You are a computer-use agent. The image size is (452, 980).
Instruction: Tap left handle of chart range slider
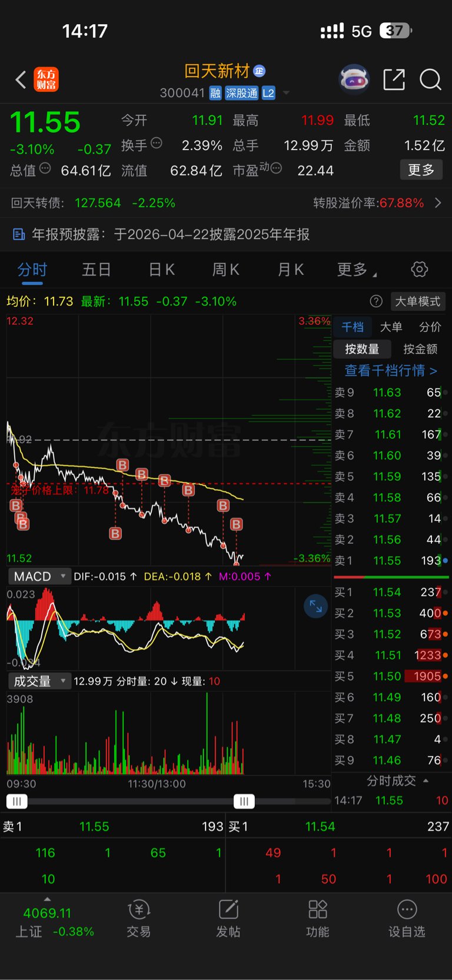[16, 801]
